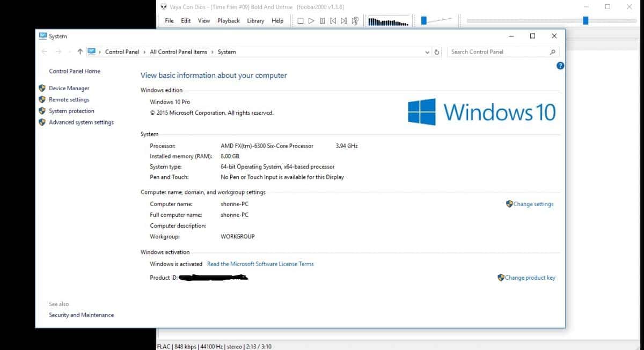This screenshot has width=644, height=350.
Task: Maximize the System window
Action: [x=532, y=36]
